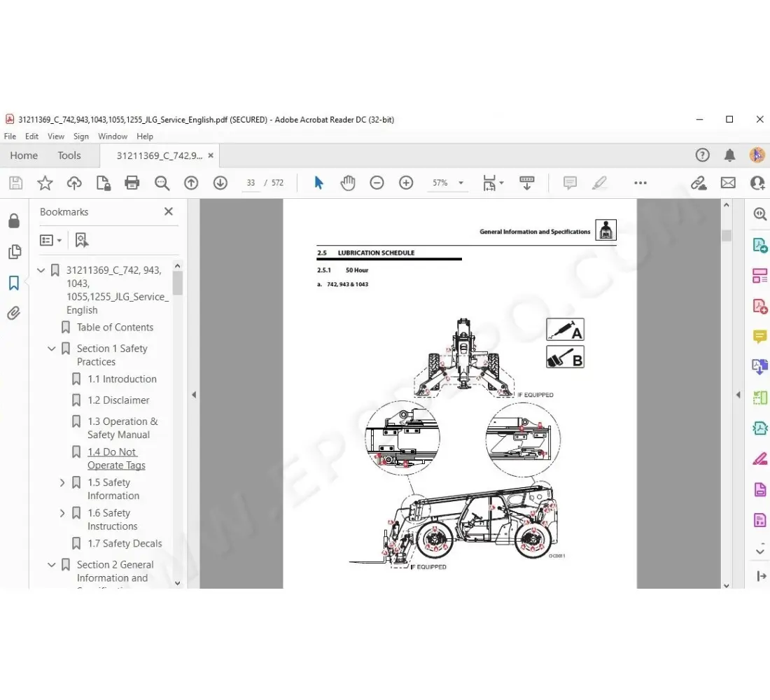Open the Attachments panel in left sidebar
Viewport: 770px width, 700px height.
coord(15,313)
